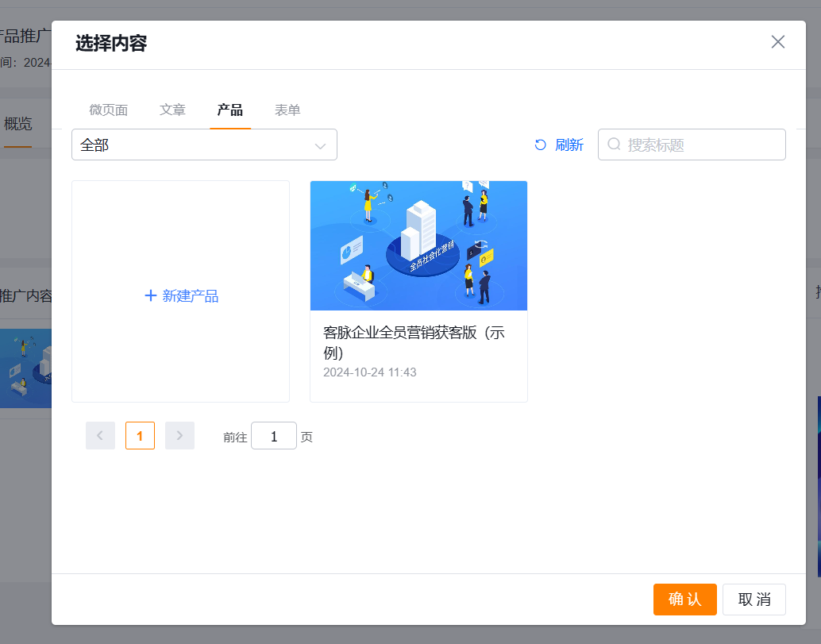This screenshot has height=644, width=821.
Task: Click the background page promotion thumbnail
Action: tap(25, 368)
